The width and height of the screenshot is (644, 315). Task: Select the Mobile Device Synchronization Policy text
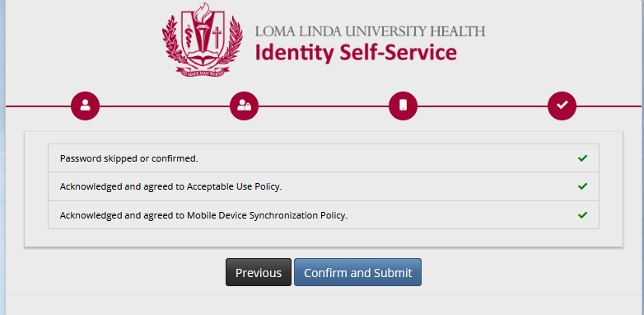click(x=203, y=215)
